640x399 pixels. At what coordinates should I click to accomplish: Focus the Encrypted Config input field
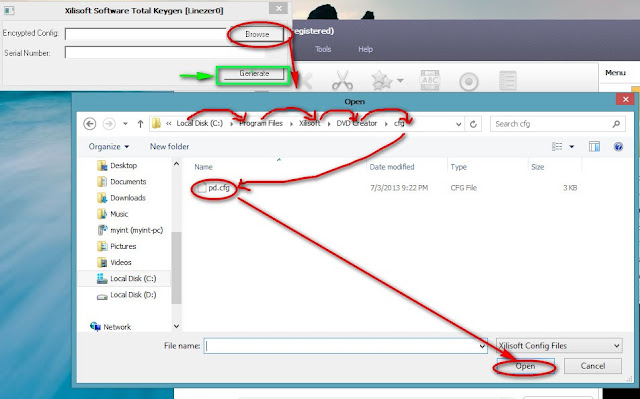[x=145, y=34]
